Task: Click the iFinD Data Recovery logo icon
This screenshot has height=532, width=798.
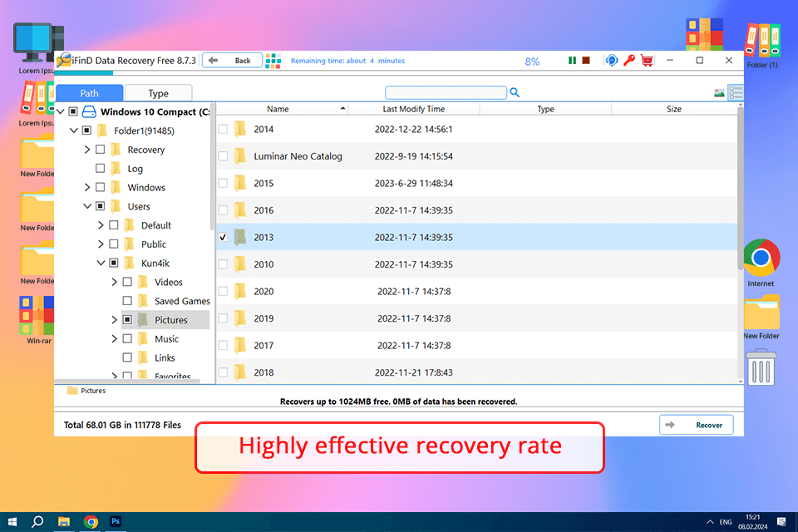Action: point(64,60)
